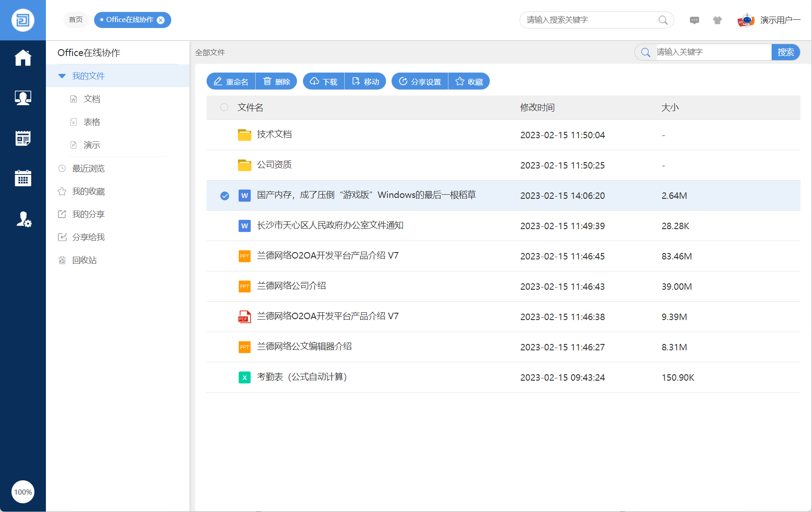Click the news document icon in sidebar
Viewport: 812px width, 512px height.
[23, 138]
